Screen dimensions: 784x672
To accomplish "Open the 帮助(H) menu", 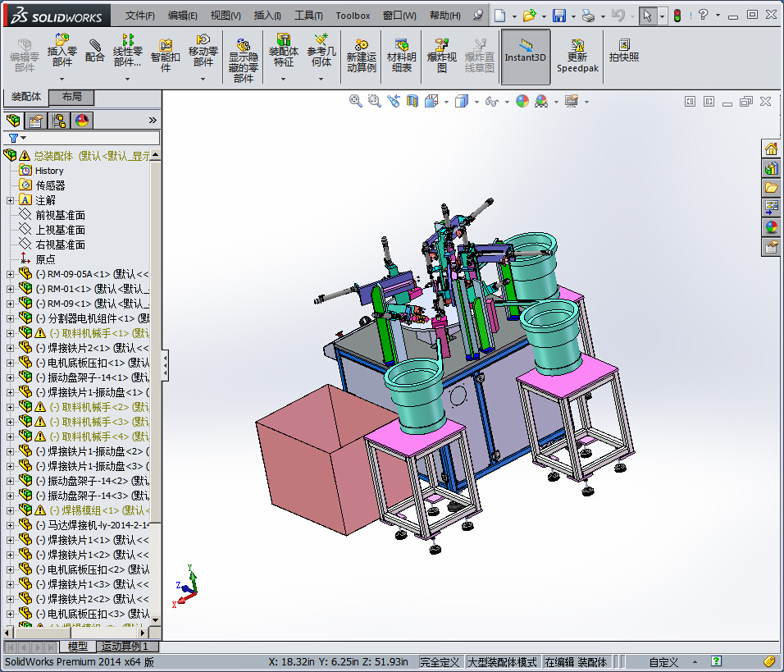I will (445, 16).
